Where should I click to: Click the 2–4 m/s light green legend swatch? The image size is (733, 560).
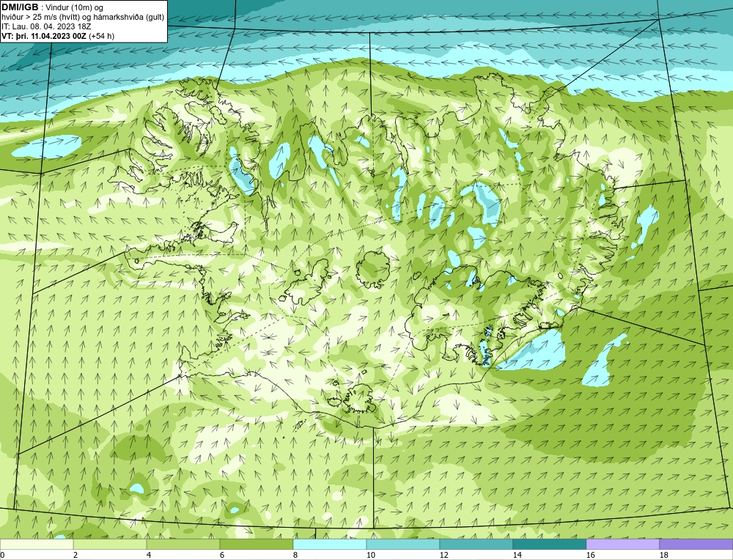tap(110, 544)
